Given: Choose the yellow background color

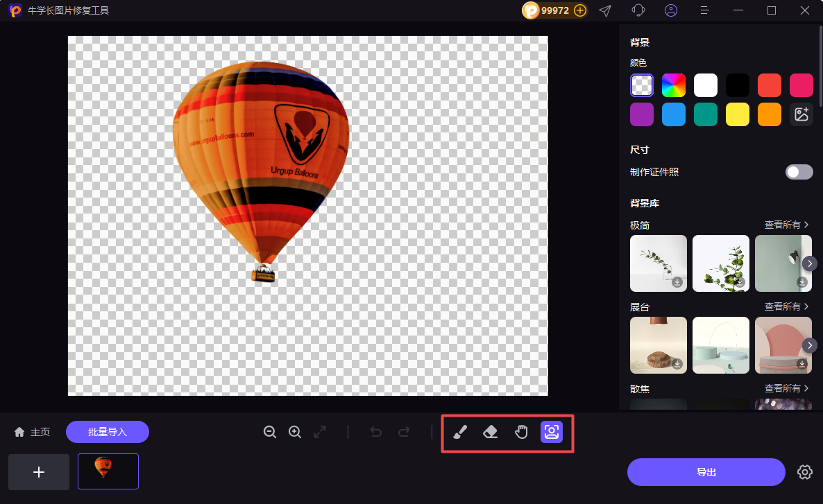Looking at the screenshot, I should (738, 114).
